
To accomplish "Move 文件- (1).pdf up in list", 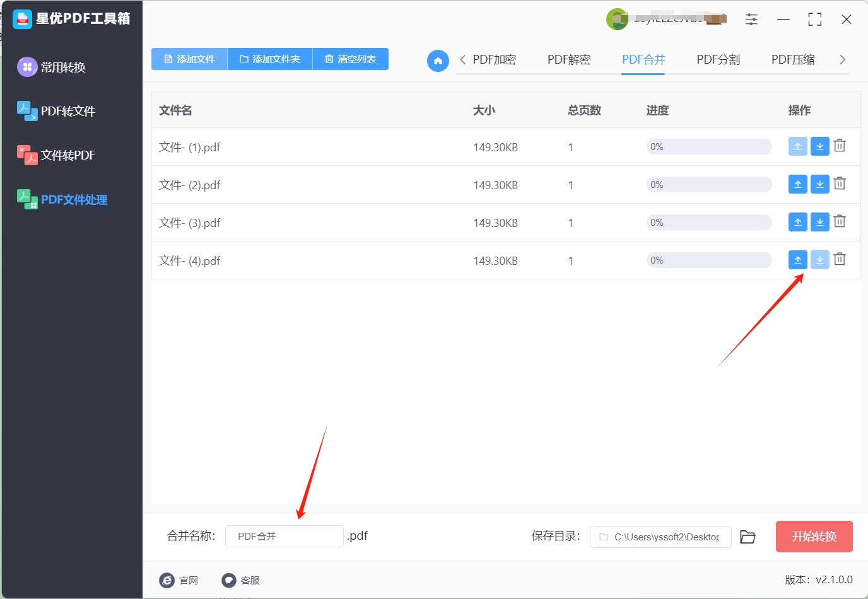I will point(798,146).
